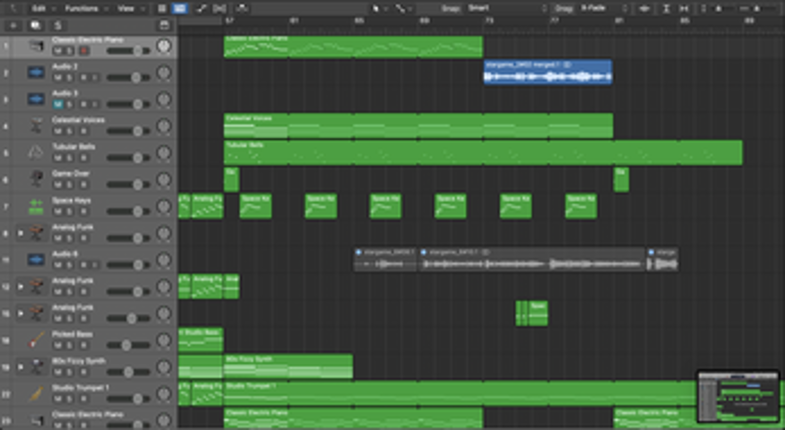Enable input monitoring on Audio 6

(x=94, y=265)
